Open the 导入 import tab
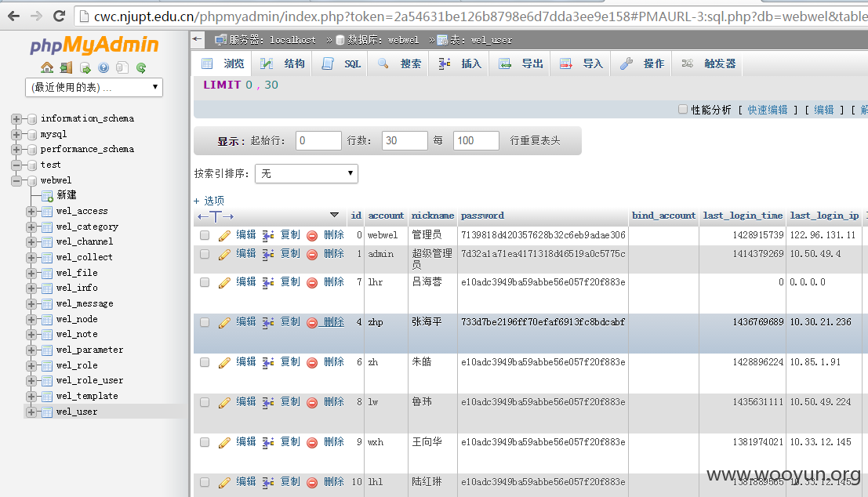The height and width of the screenshot is (497, 868). 582,63
